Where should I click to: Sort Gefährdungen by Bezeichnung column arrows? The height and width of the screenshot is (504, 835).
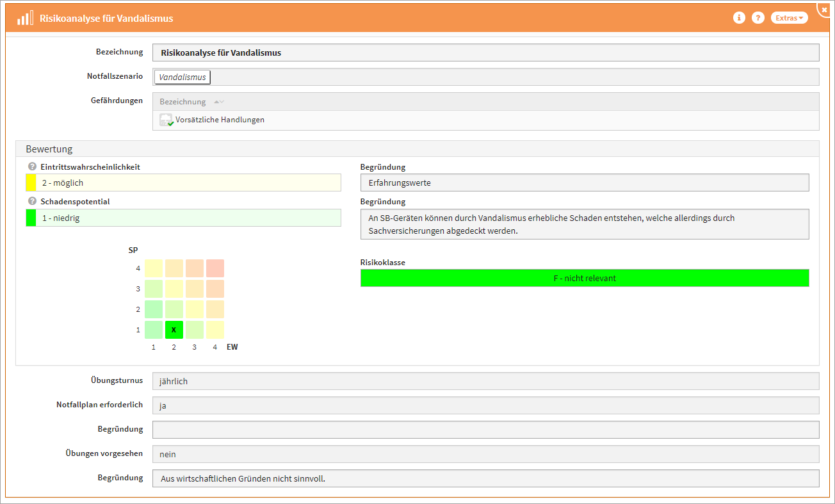pyautogui.click(x=219, y=102)
